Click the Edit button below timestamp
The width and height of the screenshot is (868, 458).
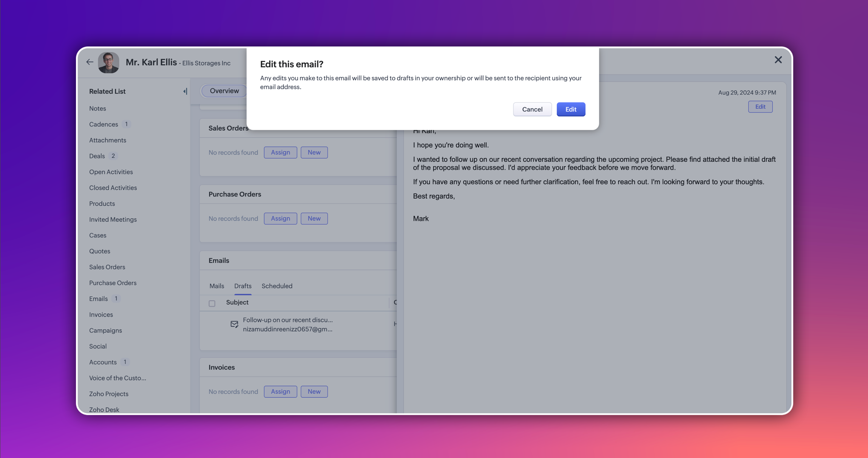(760, 107)
